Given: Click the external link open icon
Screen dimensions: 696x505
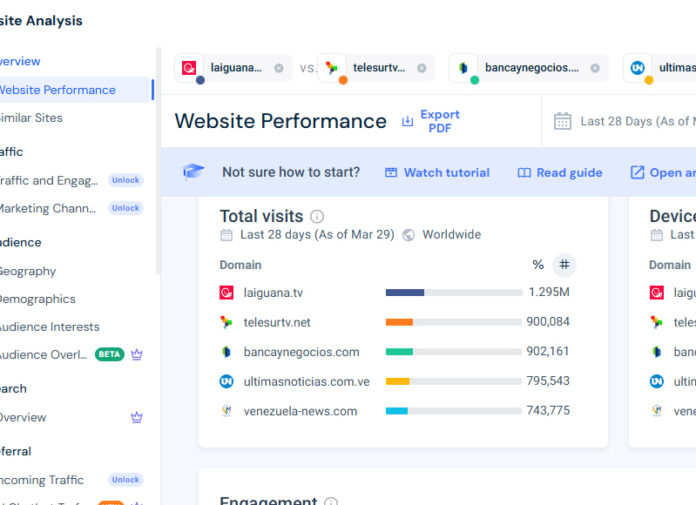Looking at the screenshot, I should [x=637, y=173].
